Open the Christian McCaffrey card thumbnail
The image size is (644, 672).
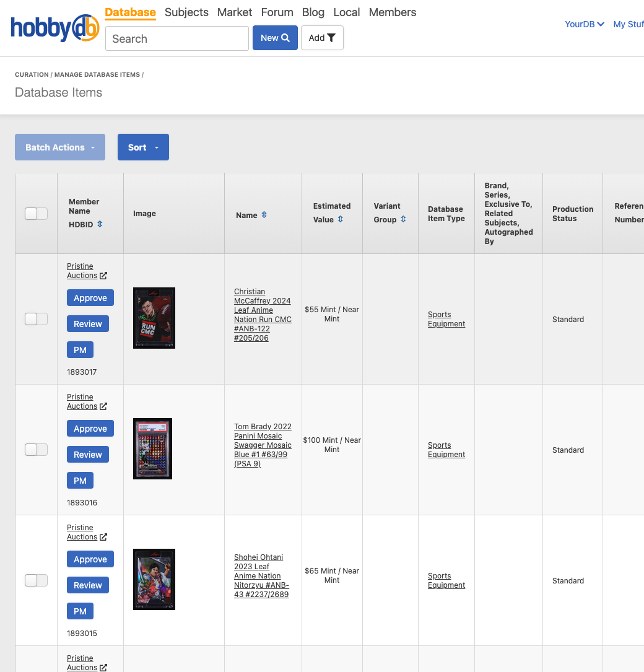coord(154,318)
